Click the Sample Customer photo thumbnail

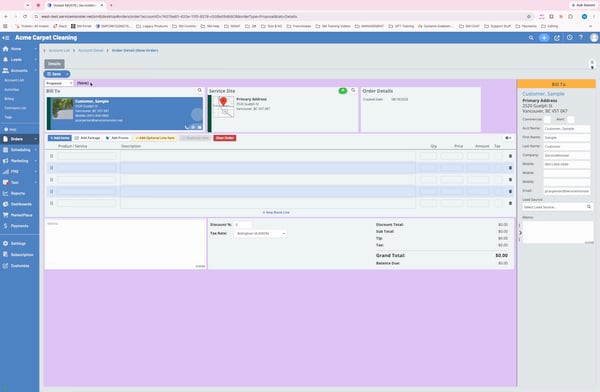click(x=63, y=109)
